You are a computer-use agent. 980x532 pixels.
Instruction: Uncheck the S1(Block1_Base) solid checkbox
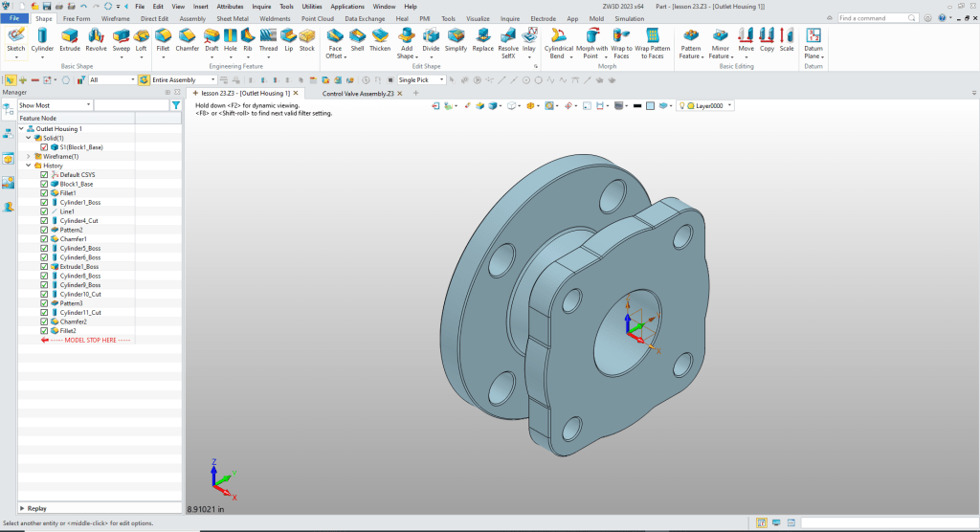(45, 147)
